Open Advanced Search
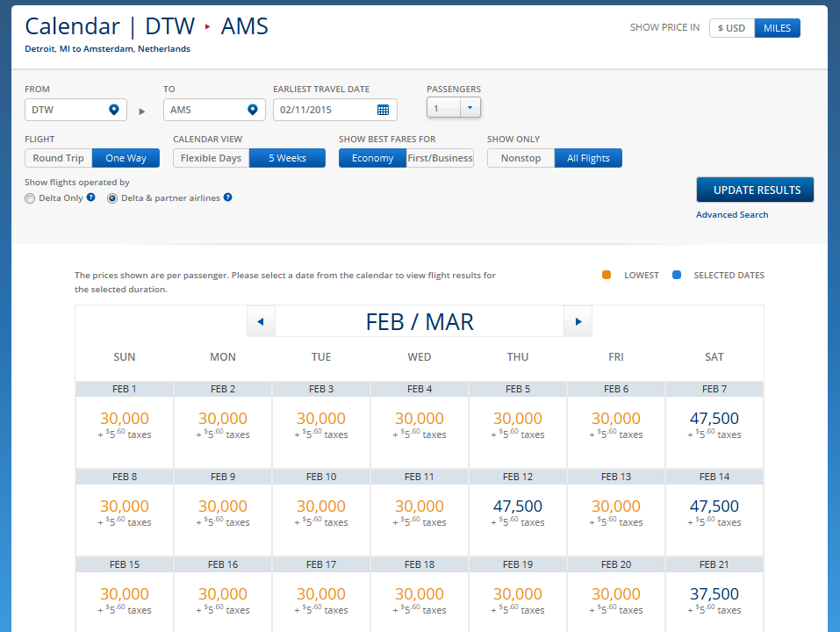Viewport: 840px width, 632px height. tap(731, 214)
